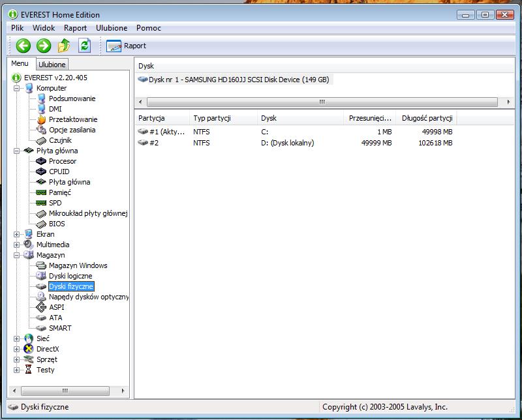Click the Magazyn Windows drive icon

point(41,265)
